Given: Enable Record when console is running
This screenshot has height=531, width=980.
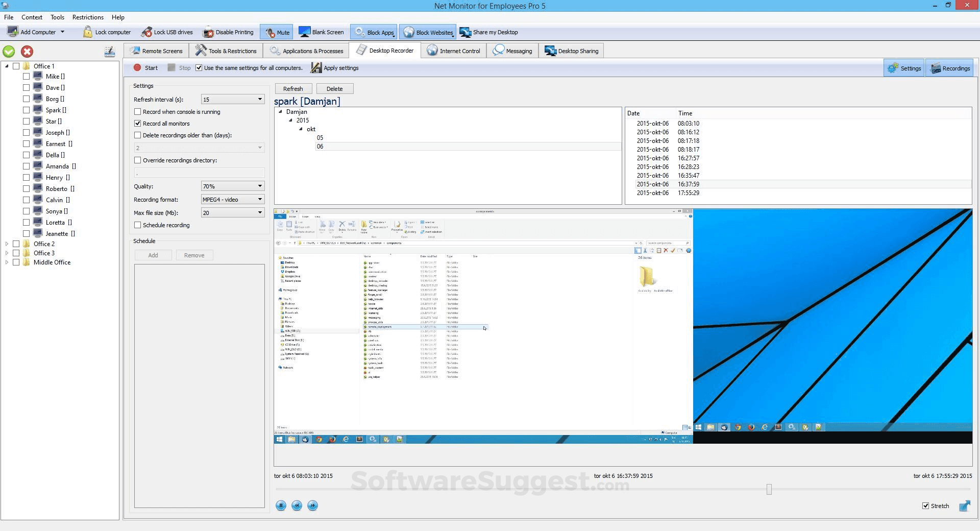Looking at the screenshot, I should point(138,112).
